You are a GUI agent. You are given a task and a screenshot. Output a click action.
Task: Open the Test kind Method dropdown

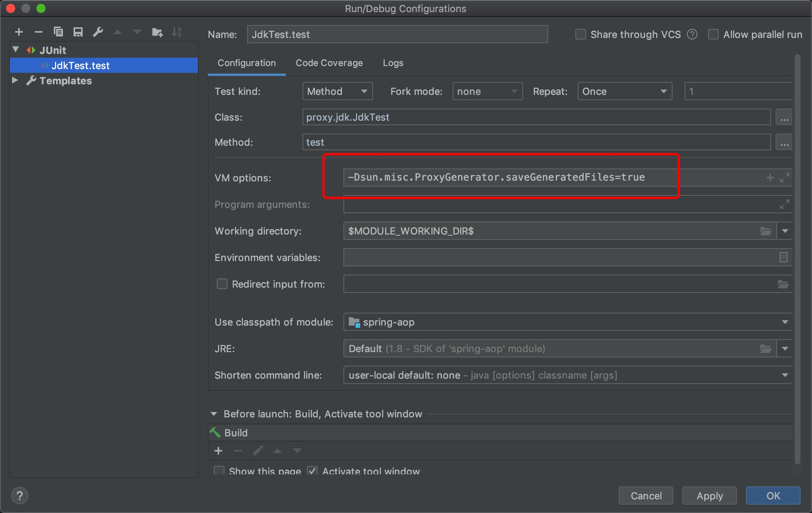point(337,91)
